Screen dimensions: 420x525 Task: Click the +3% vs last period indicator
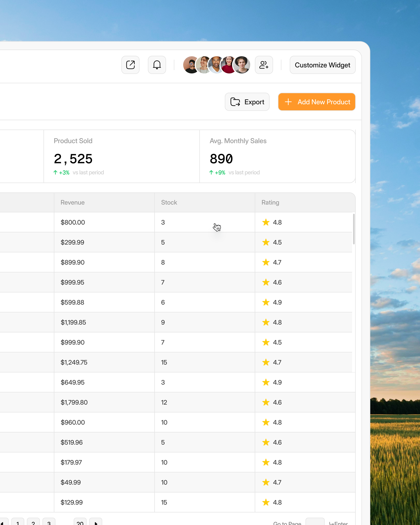tap(79, 172)
